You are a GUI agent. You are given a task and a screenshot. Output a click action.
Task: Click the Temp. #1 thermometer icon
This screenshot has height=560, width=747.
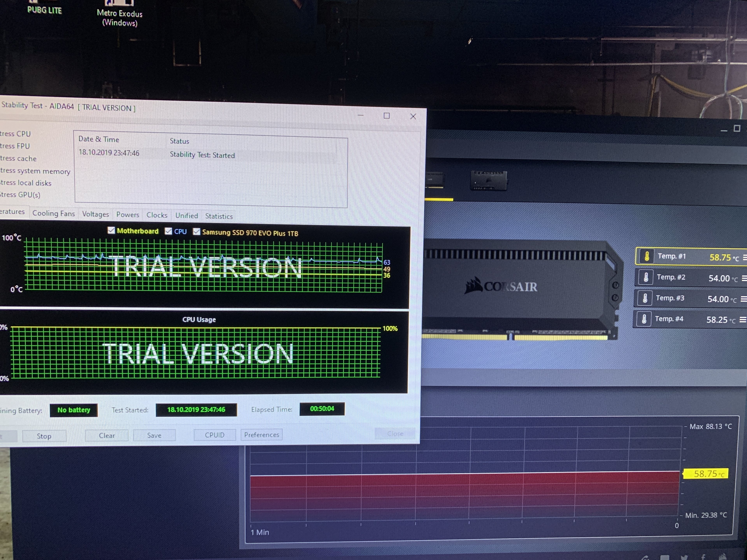[x=647, y=256]
